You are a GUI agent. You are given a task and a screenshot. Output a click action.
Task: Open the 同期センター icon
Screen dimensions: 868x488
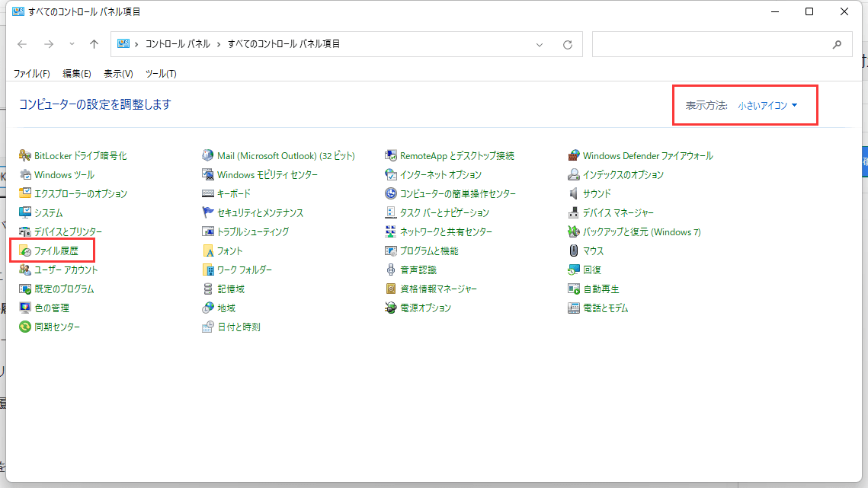pyautogui.click(x=25, y=327)
